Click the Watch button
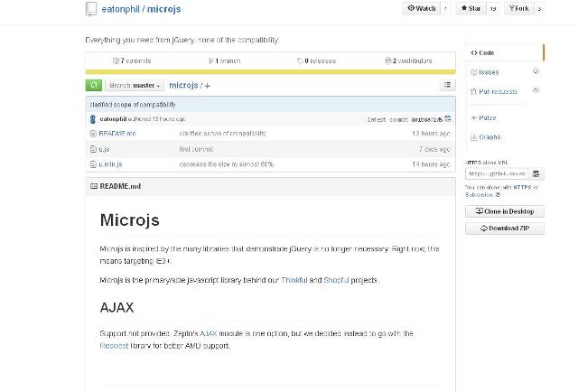 (x=422, y=8)
